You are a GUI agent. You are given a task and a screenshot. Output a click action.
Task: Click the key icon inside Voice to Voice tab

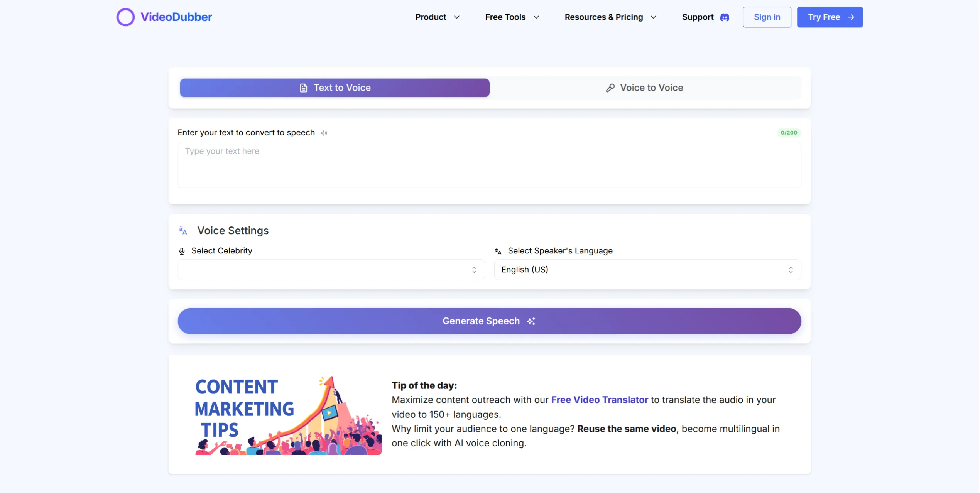tap(610, 88)
